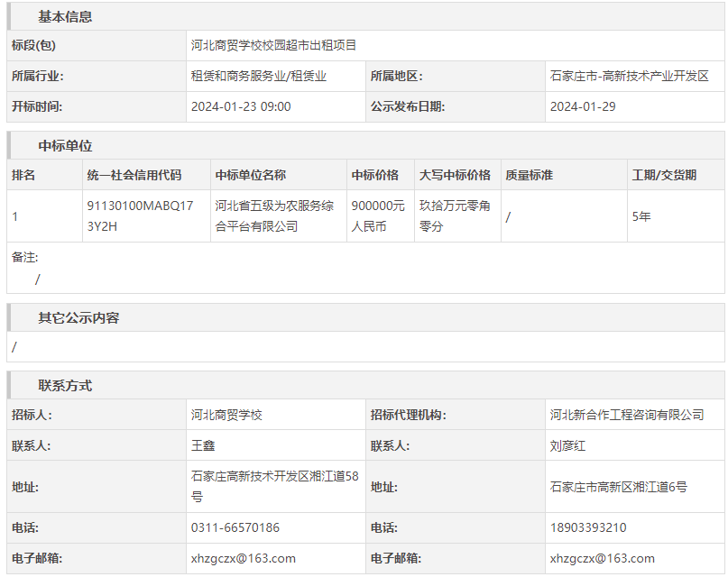This screenshot has width=728, height=577.
Task: Select the bid price 900000元人民币
Action: click(378, 216)
